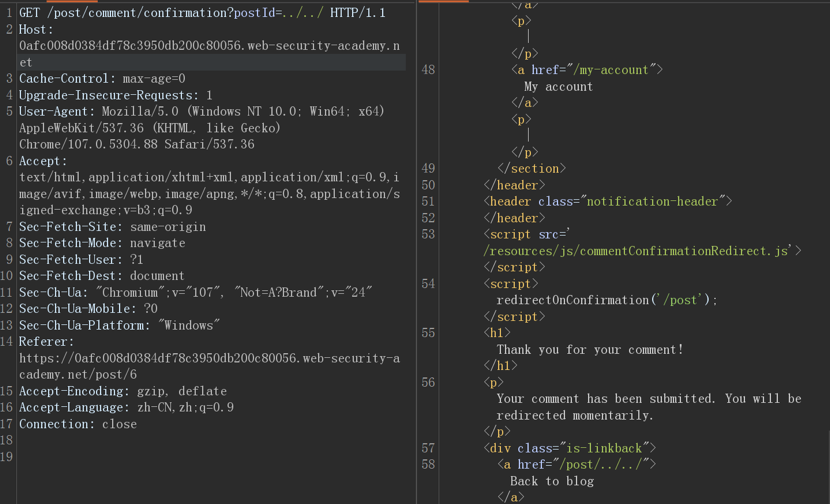Click the "</header>" tag on line 50

click(x=514, y=185)
